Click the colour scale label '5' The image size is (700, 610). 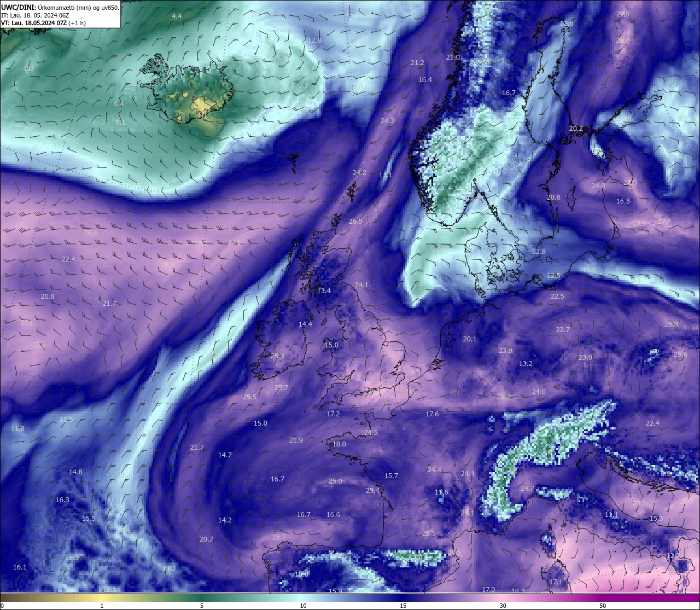[202, 605]
